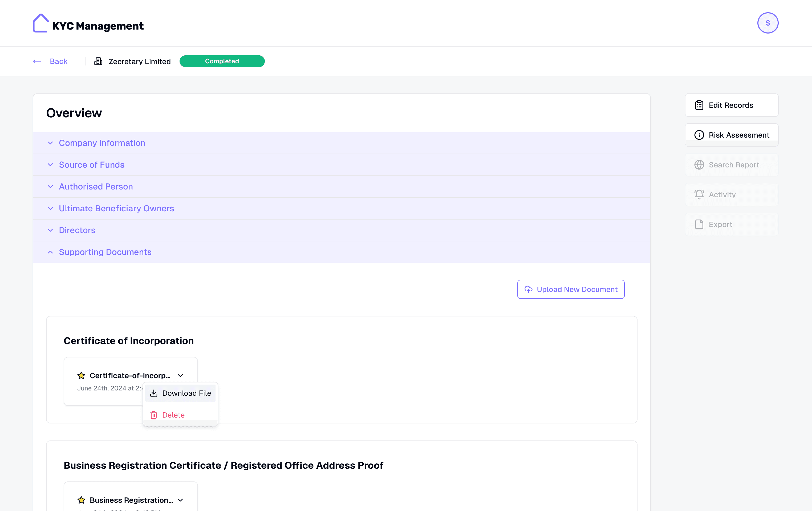
Task: Open Search Report
Action: pyautogui.click(x=731, y=165)
